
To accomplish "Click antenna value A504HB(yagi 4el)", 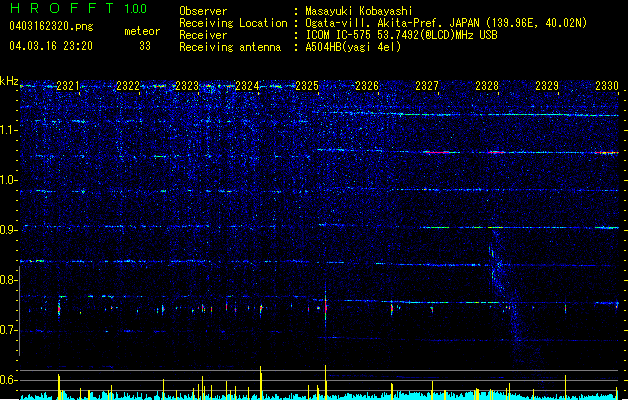I will (353, 47).
